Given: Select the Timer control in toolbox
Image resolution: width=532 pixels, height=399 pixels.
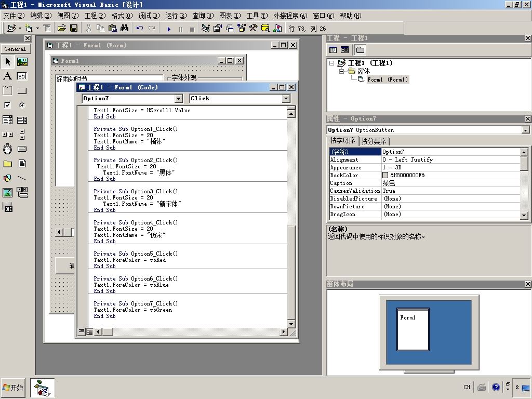Looking at the screenshot, I should click(x=7, y=149).
